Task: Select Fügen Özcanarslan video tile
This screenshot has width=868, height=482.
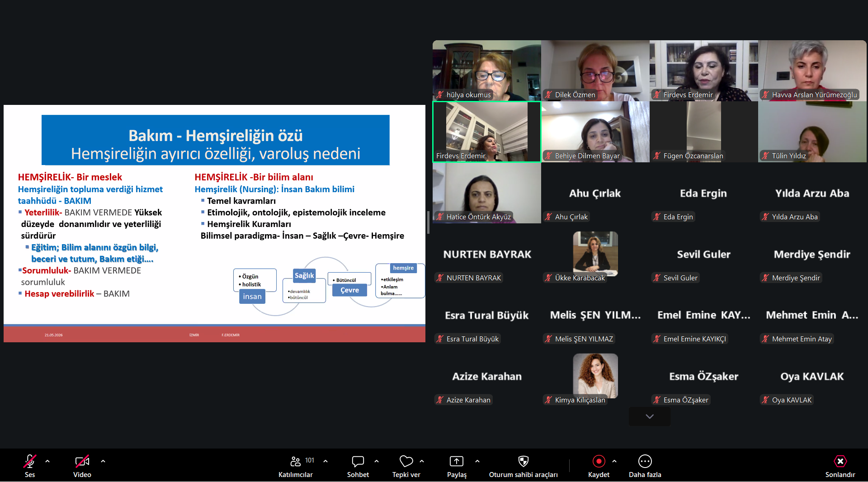Action: pyautogui.click(x=704, y=132)
